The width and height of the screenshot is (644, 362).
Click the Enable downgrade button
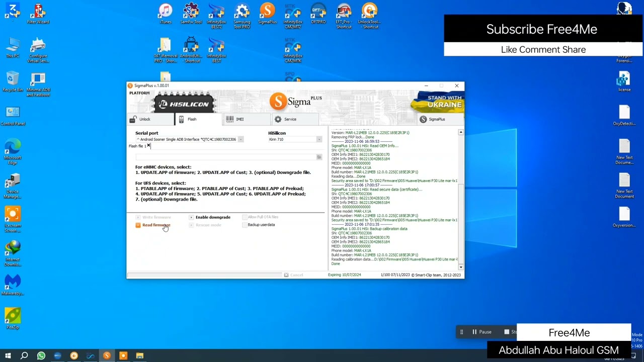(209, 217)
